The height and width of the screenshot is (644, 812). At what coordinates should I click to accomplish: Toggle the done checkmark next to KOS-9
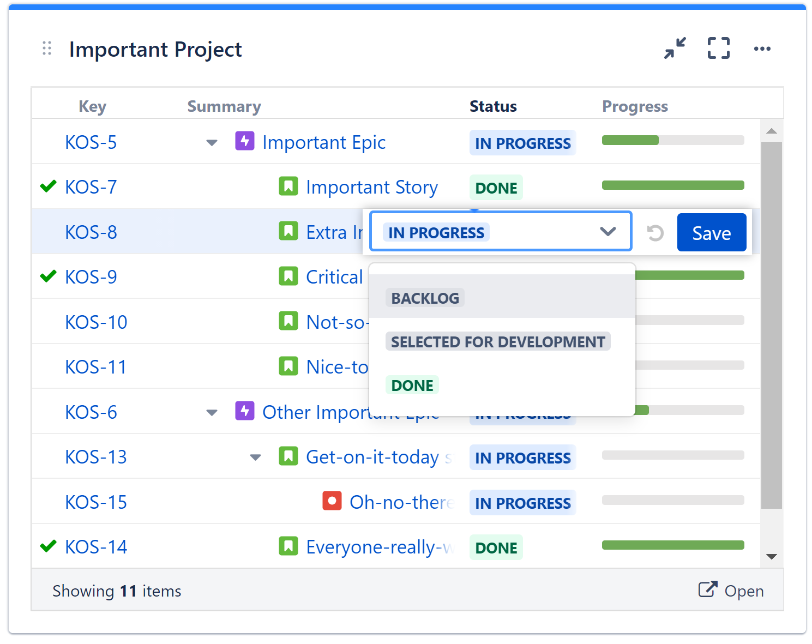click(x=48, y=276)
